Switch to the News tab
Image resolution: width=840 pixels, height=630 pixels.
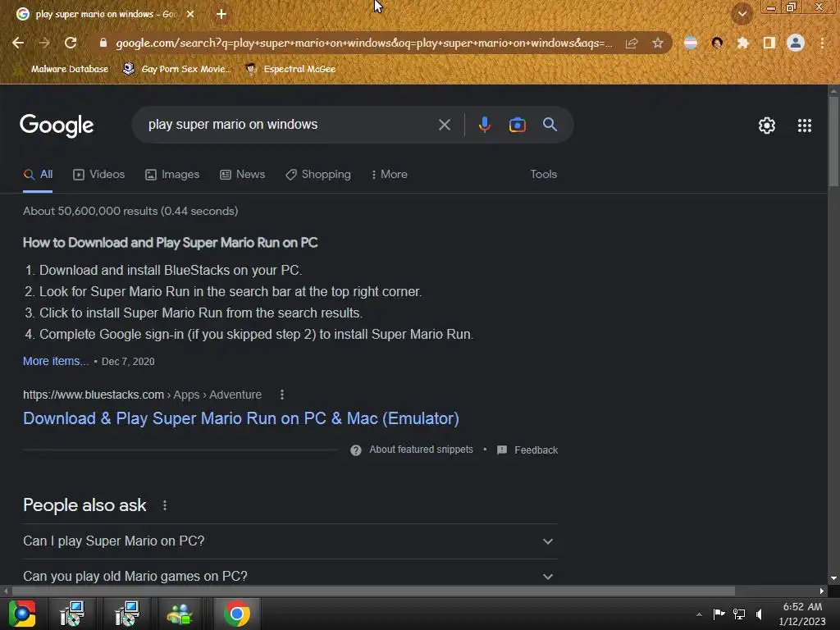(x=243, y=175)
